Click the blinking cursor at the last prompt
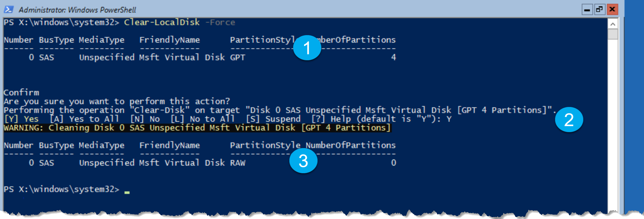 tap(127, 192)
